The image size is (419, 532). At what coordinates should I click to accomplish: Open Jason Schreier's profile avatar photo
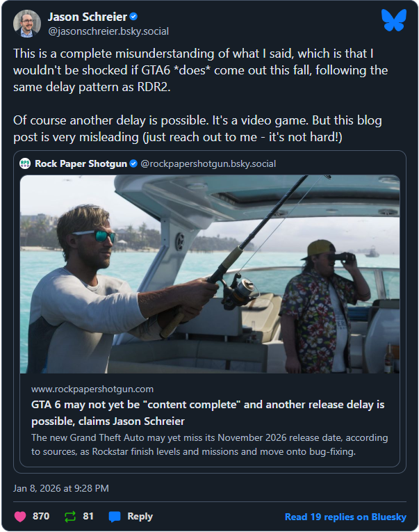(27, 24)
